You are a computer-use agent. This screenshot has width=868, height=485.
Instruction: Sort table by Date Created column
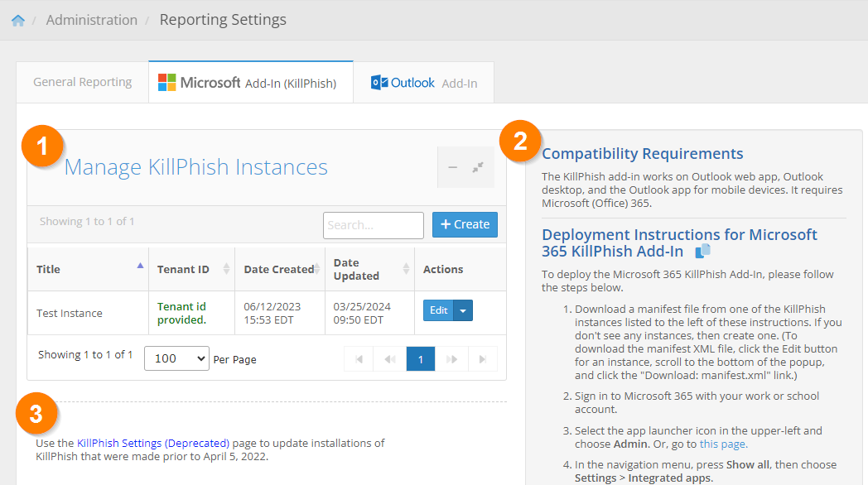coord(280,269)
